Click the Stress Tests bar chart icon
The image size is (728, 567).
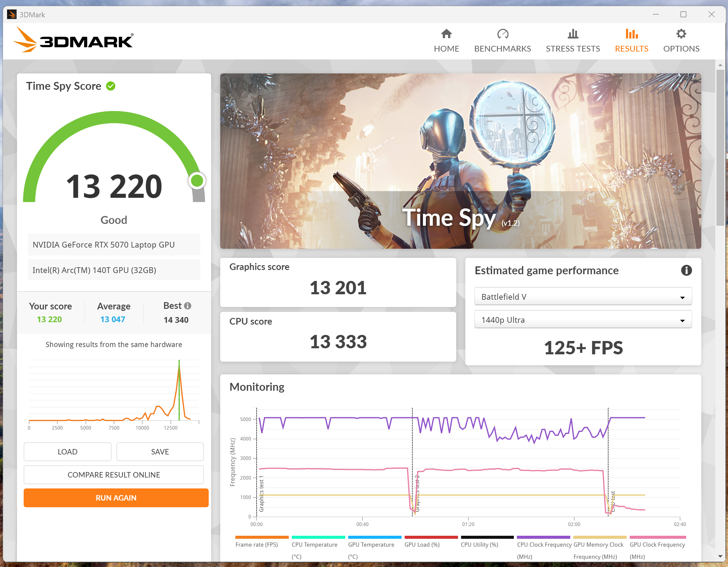click(573, 34)
